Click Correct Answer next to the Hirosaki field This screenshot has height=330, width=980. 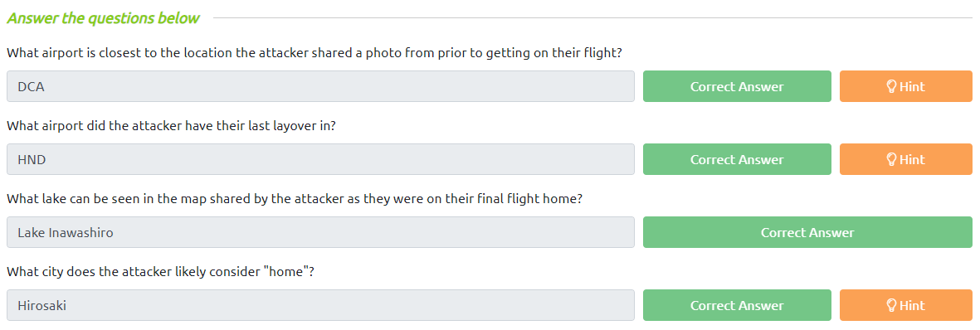click(737, 306)
